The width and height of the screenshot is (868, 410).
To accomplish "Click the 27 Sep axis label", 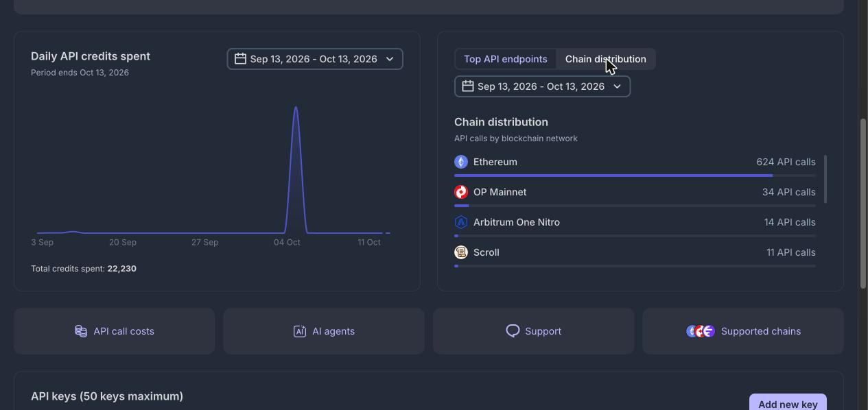I will point(204,242).
